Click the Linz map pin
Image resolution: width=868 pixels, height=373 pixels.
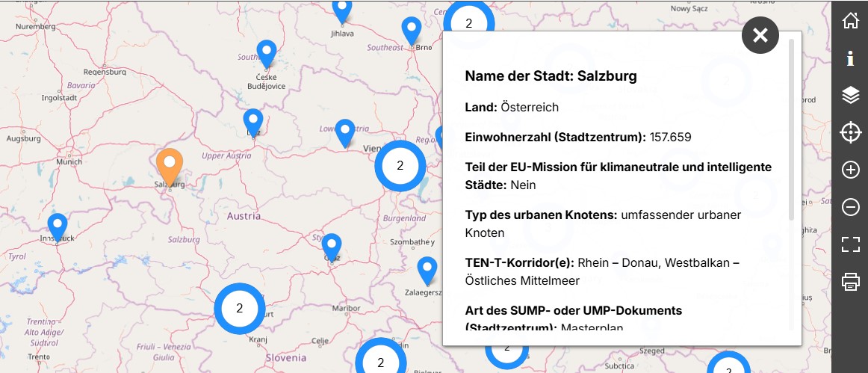pos(253,121)
